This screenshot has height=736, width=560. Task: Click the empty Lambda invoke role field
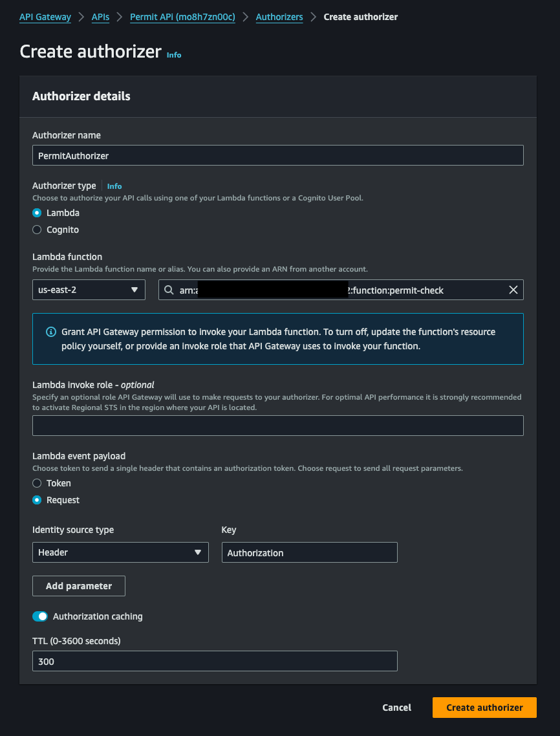click(x=277, y=426)
